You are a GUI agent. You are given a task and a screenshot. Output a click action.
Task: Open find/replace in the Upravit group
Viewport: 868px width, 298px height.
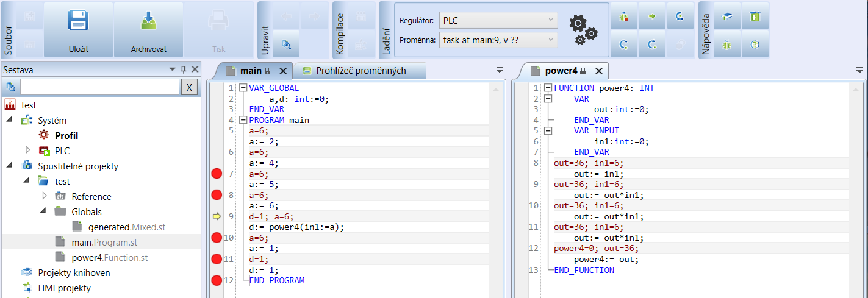pyautogui.click(x=286, y=44)
